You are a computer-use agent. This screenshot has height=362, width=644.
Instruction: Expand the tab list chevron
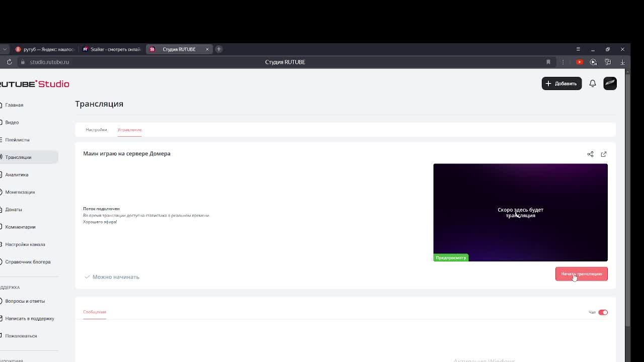click(4, 49)
